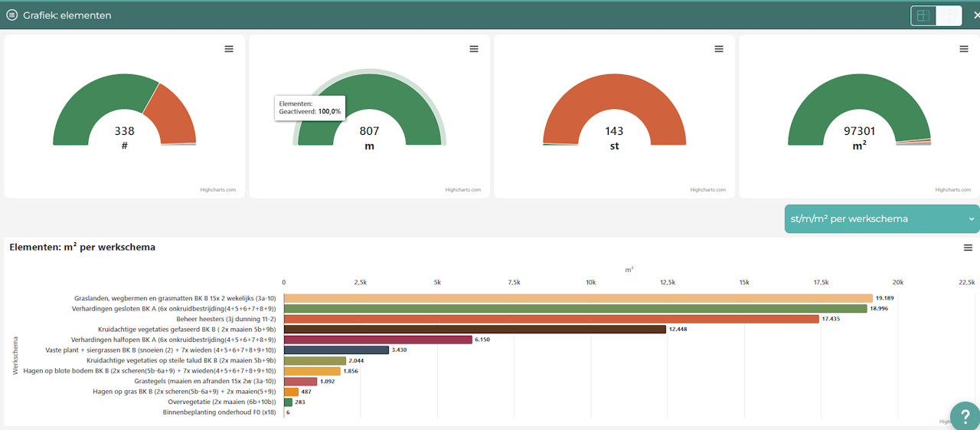Click the help question mark bubble
The height and width of the screenshot is (430, 980).
[965, 415]
